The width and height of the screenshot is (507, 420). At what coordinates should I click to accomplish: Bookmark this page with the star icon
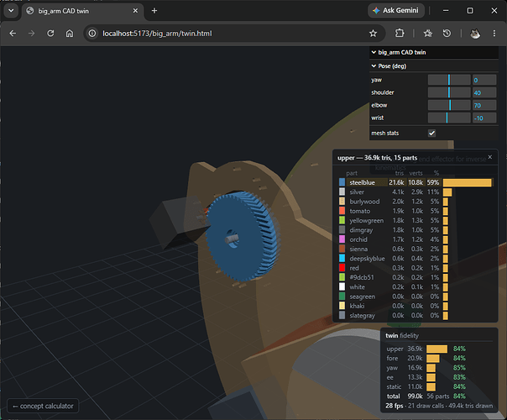pos(374,34)
